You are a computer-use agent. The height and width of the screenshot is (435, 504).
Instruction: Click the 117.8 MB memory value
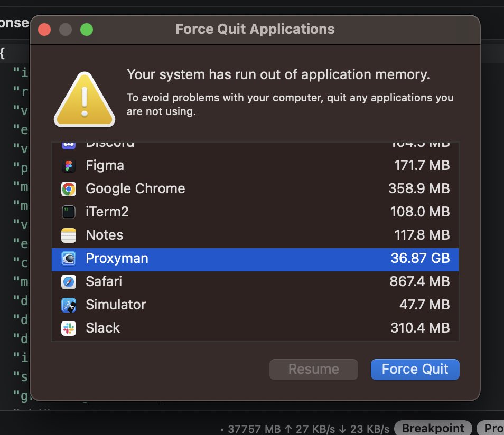pos(422,235)
